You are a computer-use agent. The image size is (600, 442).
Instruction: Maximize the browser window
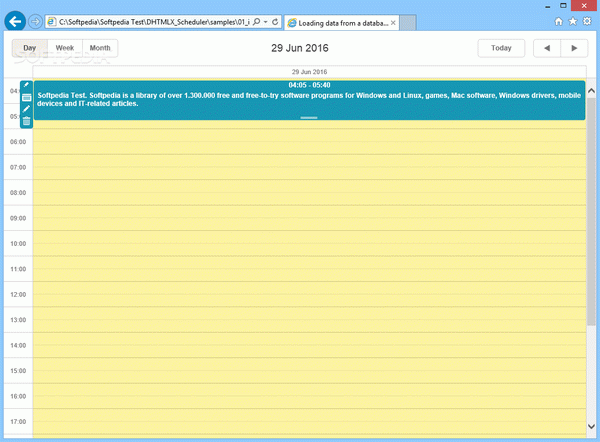click(563, 5)
